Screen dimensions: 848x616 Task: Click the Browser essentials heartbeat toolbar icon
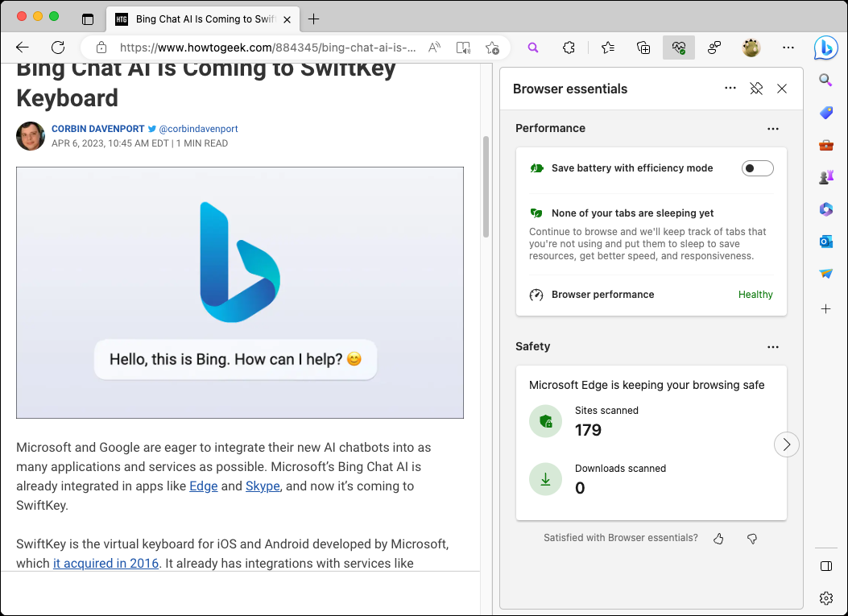click(678, 48)
